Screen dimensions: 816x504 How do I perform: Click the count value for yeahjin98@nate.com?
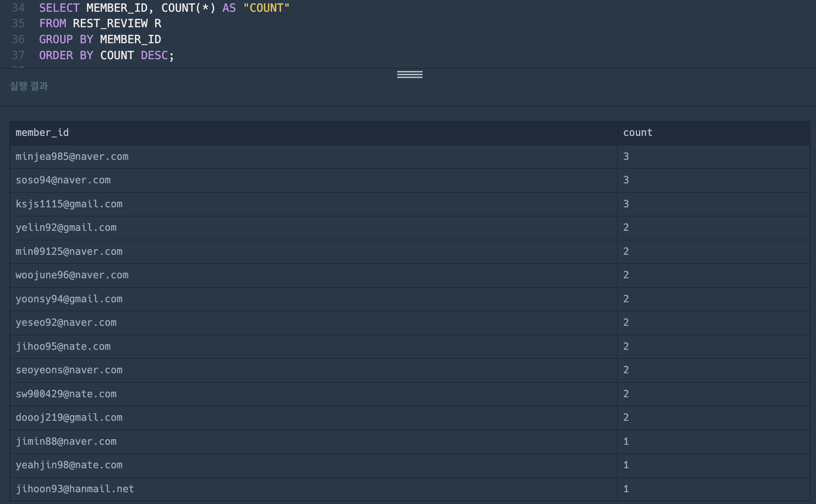click(x=626, y=465)
